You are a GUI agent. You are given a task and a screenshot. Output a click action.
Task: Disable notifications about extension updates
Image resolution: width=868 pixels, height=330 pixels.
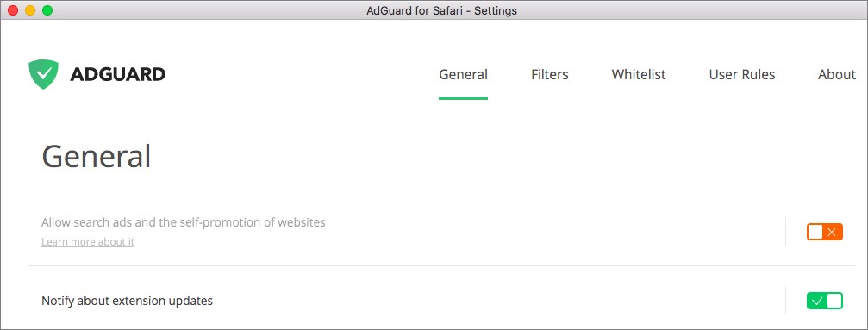click(x=825, y=302)
